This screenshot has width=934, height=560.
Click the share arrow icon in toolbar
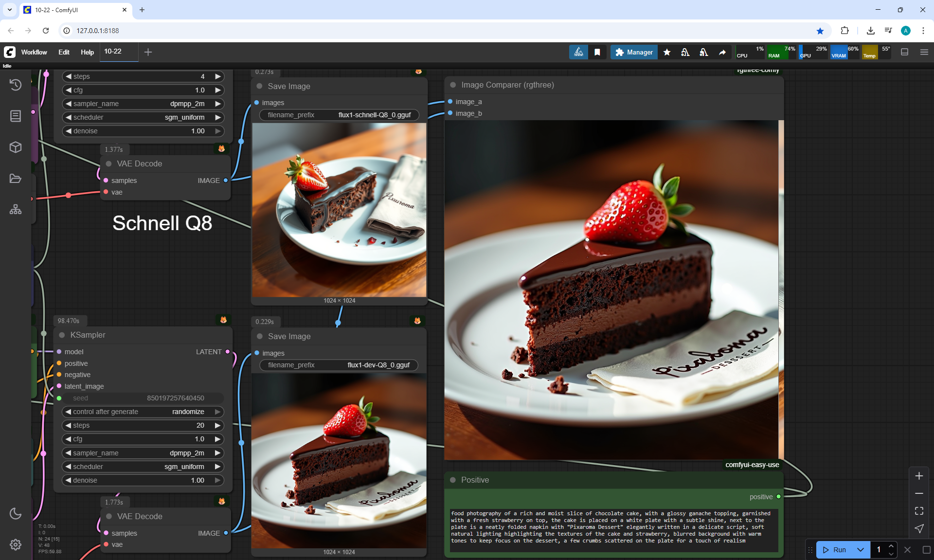(722, 52)
